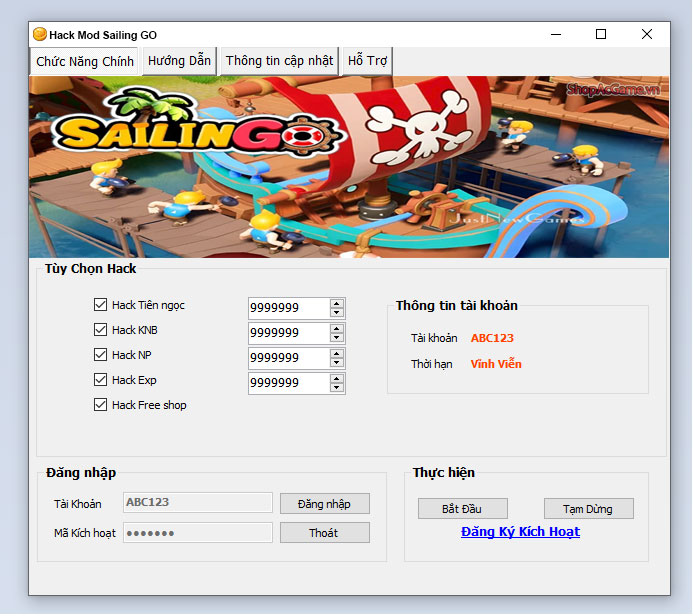Switch to the Chức Năng Chính tab
693x616 pixels.
point(85,61)
